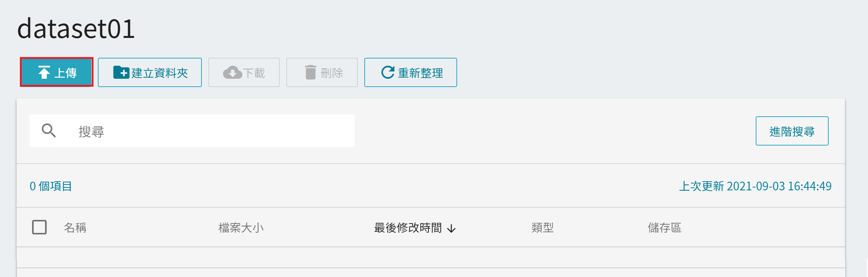Click the upload arrow icon
This screenshot has height=277, width=868.
[44, 73]
